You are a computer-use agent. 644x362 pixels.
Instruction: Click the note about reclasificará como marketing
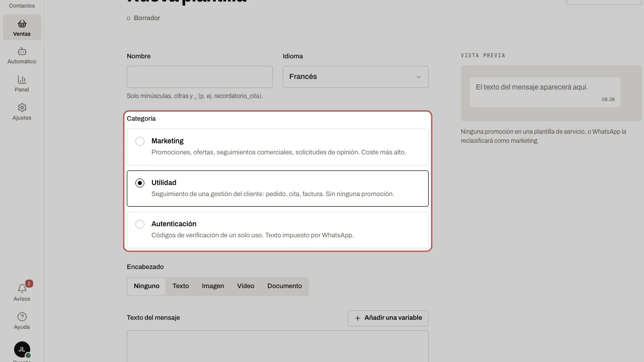point(543,136)
